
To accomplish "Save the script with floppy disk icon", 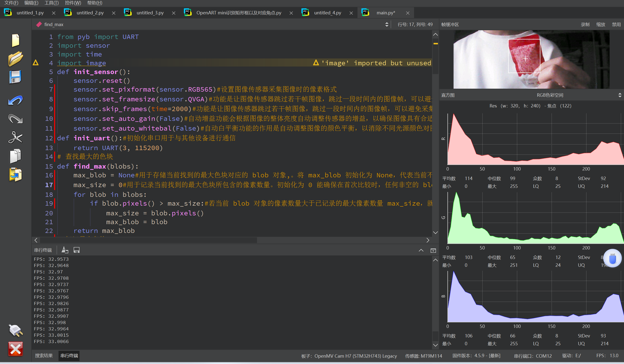I will pos(15,77).
